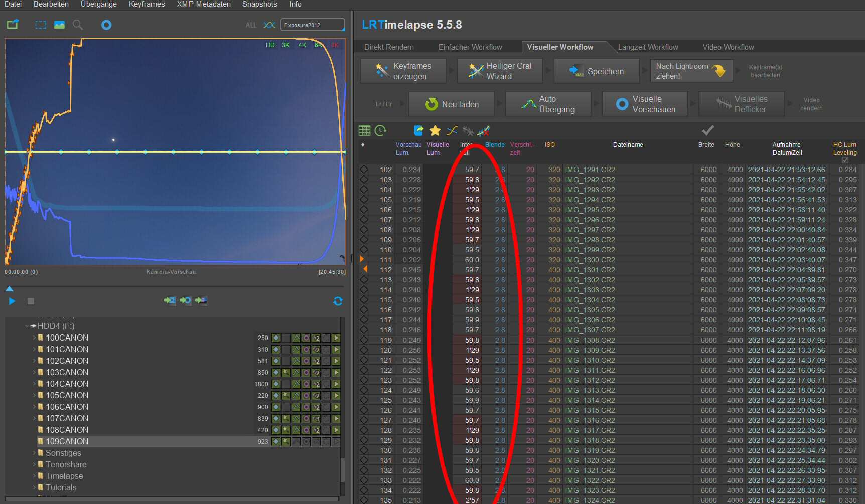Click the Heiliger Gral Wizard button

pyautogui.click(x=500, y=71)
